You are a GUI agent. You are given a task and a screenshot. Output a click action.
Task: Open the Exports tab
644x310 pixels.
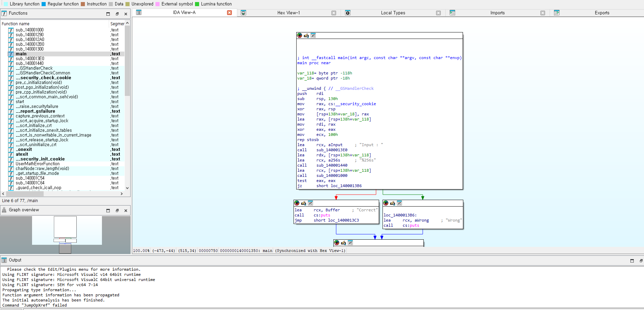pos(602,13)
